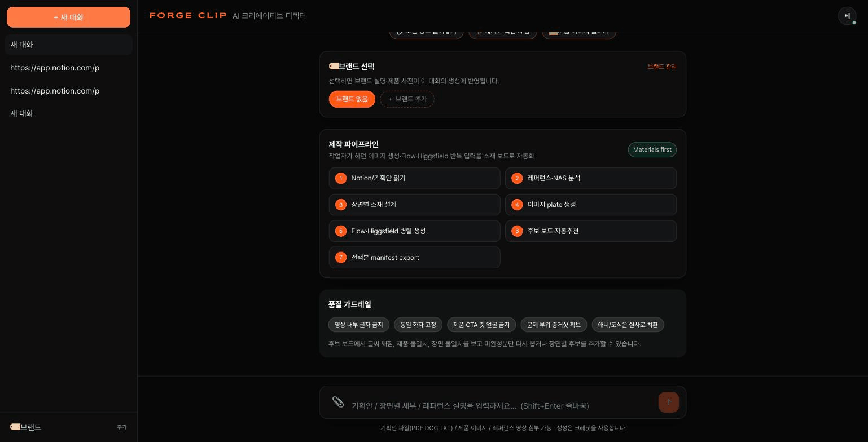Click the paperclip attach file icon
Viewport: 868px width, 442px height.
click(x=338, y=402)
